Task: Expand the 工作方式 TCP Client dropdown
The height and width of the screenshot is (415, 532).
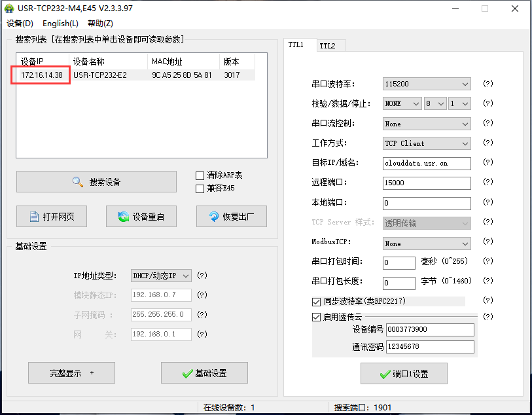Action: [426, 143]
